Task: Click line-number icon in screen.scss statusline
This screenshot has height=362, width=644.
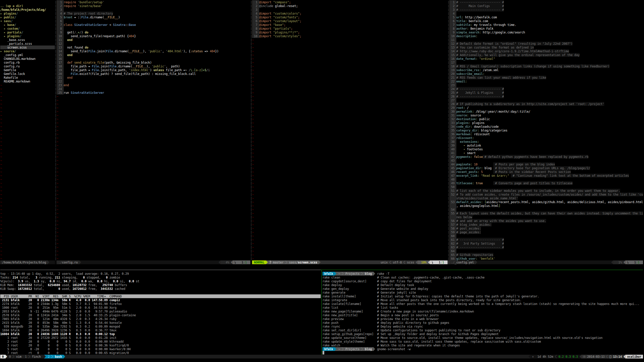Action: 432,262
